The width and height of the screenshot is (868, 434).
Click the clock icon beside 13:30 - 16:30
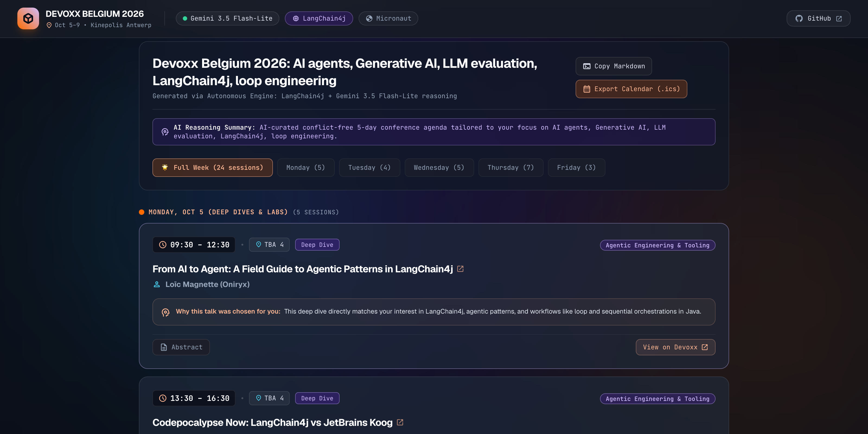click(163, 398)
